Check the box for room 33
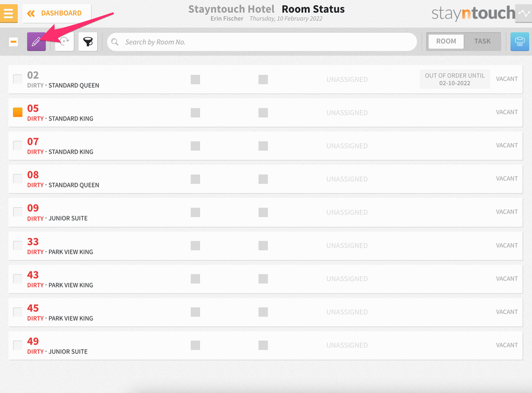Viewport: 532px width, 393px height. click(x=18, y=245)
